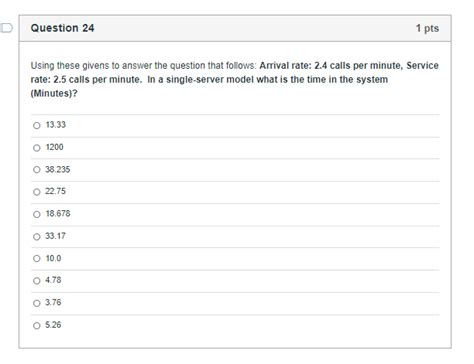Viewport: 474px width, 364px height.
Task: Click the 1 pts label
Action: pos(427,28)
